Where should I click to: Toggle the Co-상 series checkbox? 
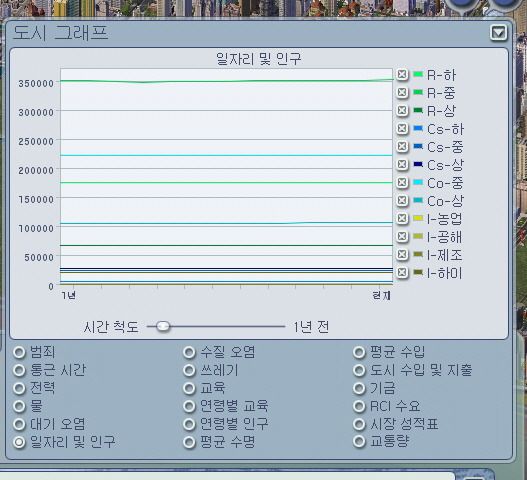[402, 200]
